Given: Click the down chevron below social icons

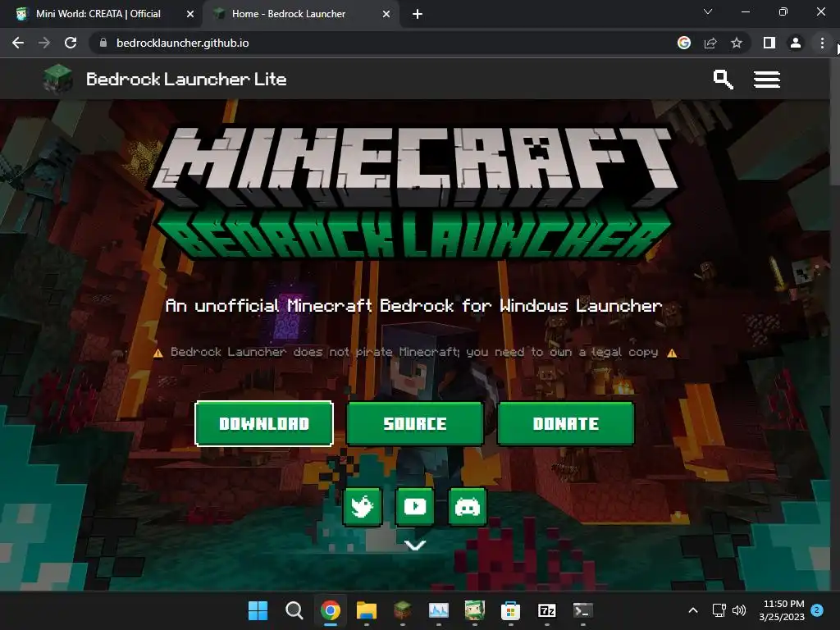Looking at the screenshot, I should click(415, 545).
